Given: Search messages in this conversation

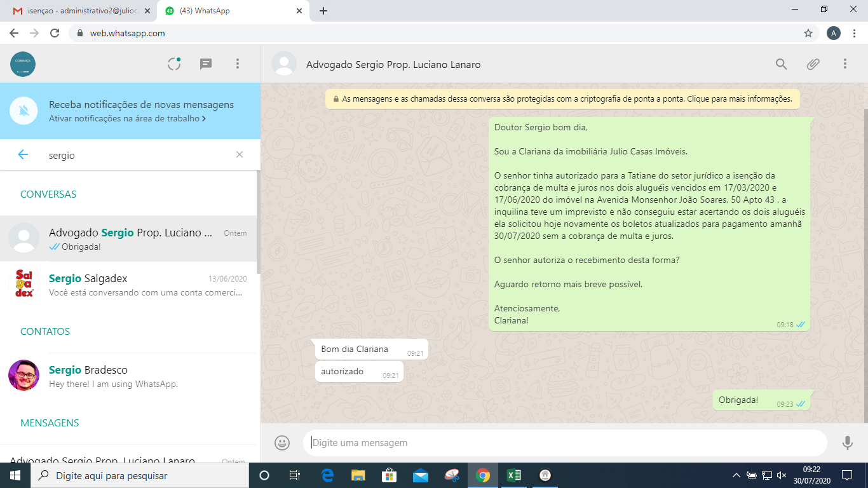Looking at the screenshot, I should point(781,64).
